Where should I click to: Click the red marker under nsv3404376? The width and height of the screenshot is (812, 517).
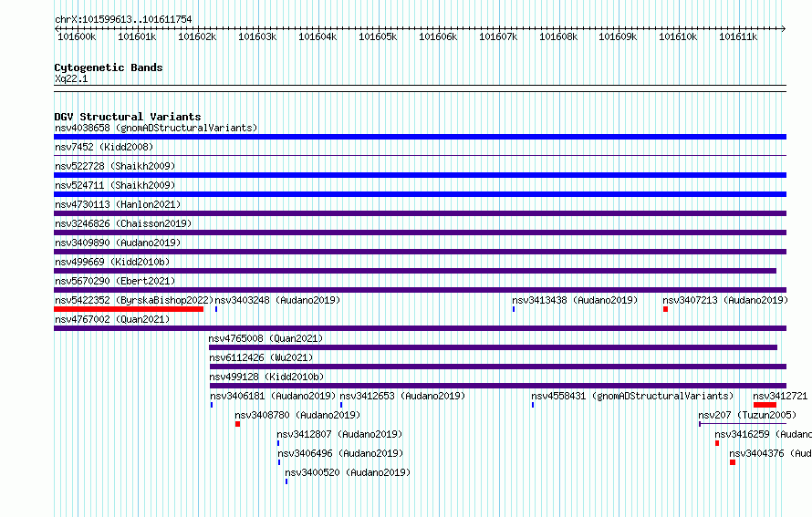click(733, 462)
